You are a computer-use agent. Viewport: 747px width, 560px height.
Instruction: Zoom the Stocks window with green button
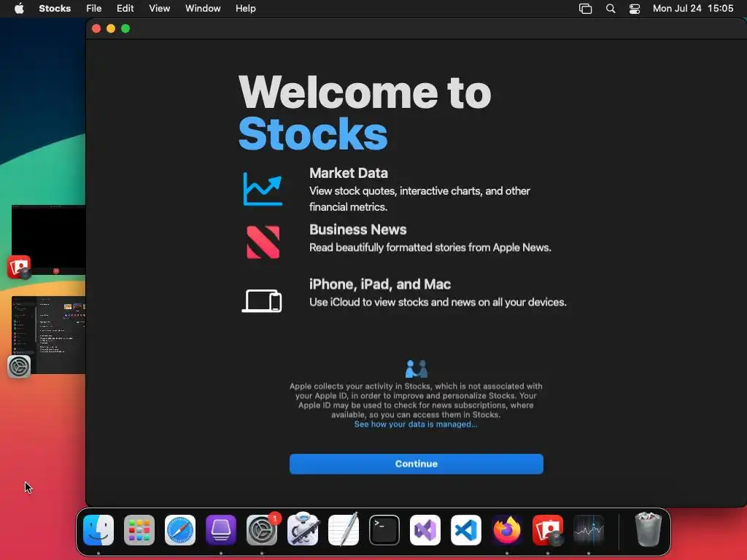(x=125, y=28)
